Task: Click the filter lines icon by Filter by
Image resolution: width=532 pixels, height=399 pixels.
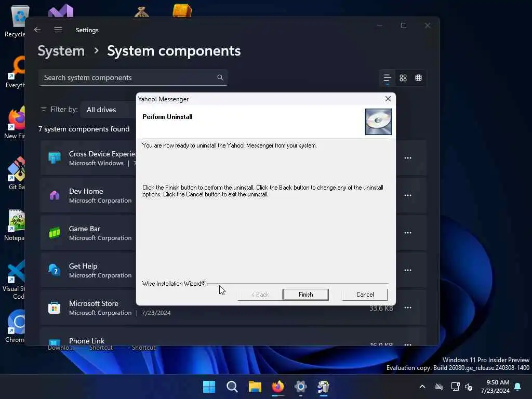Action: point(44,109)
